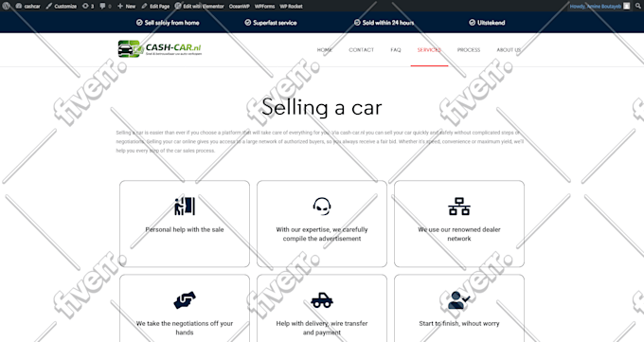Select the handshake icon for negotiations card
Image resolution: width=644 pixels, height=342 pixels.
[x=185, y=300]
